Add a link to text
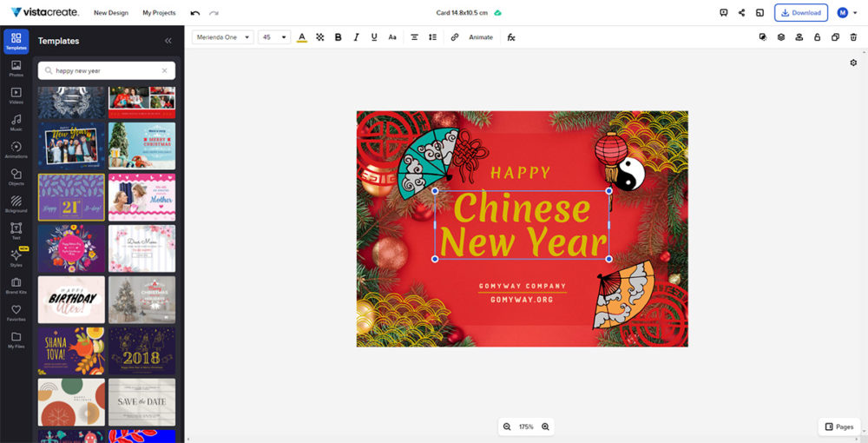The height and width of the screenshot is (443, 868). coord(455,37)
